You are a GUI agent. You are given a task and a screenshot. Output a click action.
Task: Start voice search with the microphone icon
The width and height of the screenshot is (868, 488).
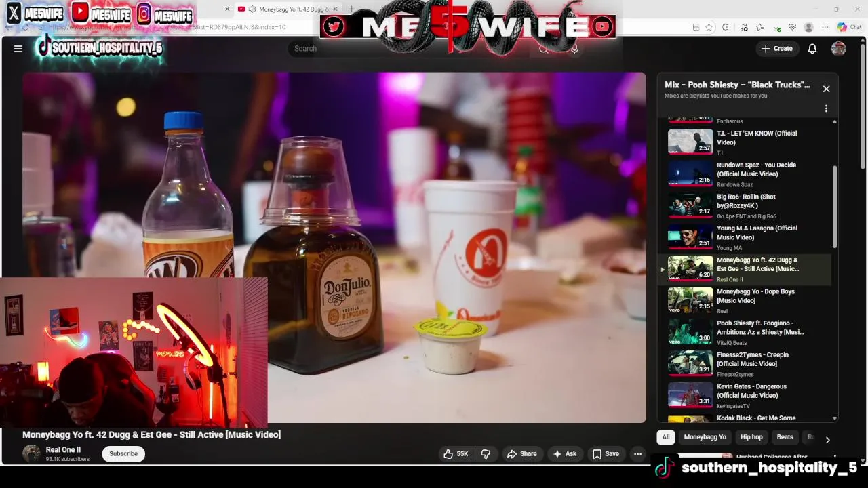click(x=574, y=48)
